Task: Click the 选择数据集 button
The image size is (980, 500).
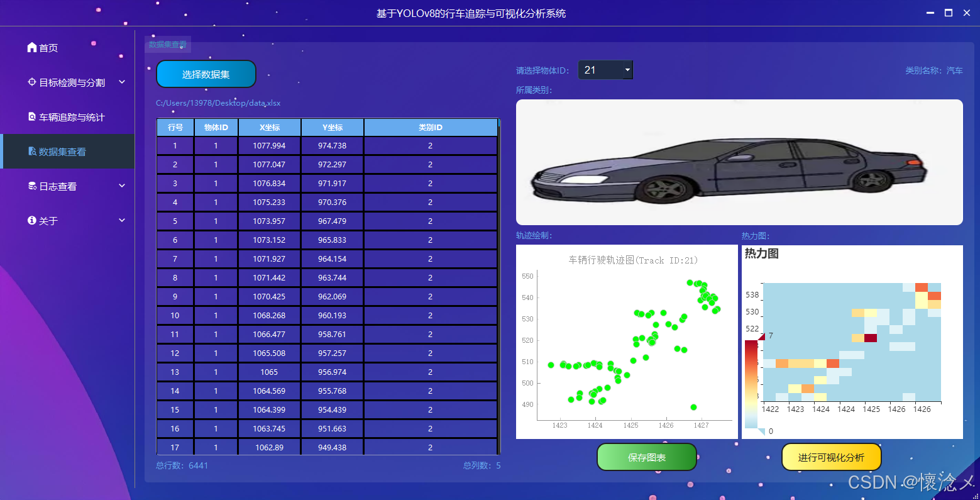Action: click(206, 74)
